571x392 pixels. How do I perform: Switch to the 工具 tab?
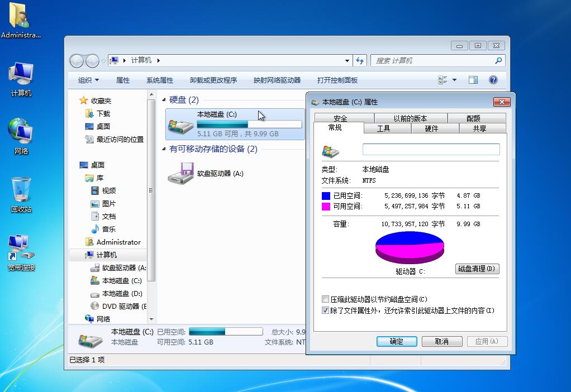point(383,128)
